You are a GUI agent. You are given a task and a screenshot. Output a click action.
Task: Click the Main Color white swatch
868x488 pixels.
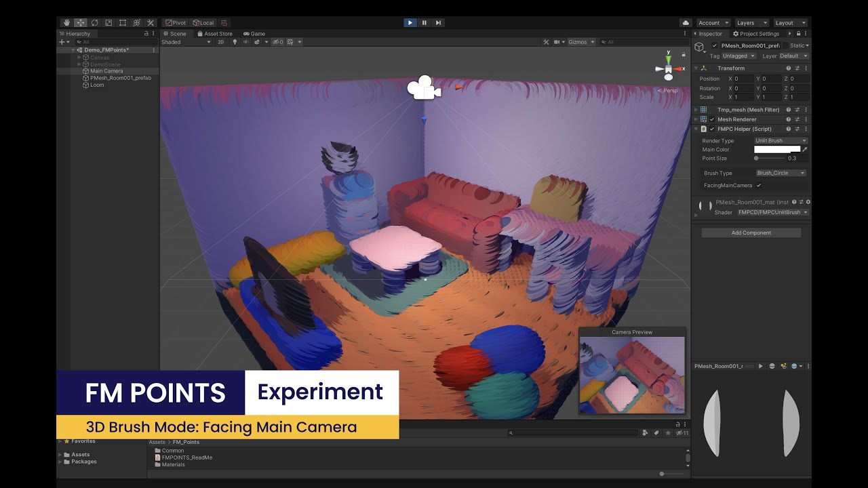[x=777, y=149]
